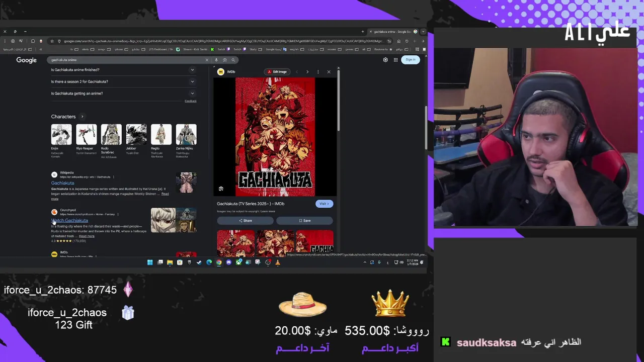Click the large Gachiakuta poster image
This screenshot has height=362, width=644.
coord(275,137)
